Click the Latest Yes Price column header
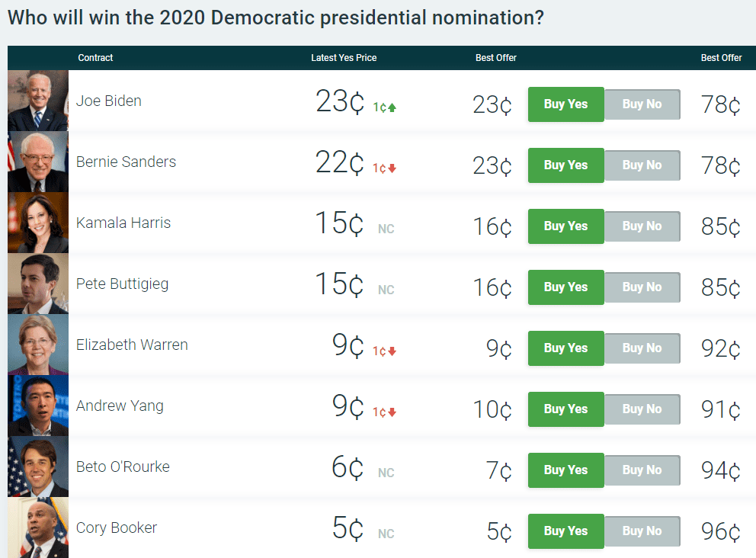This screenshot has height=558, width=756. click(x=344, y=58)
